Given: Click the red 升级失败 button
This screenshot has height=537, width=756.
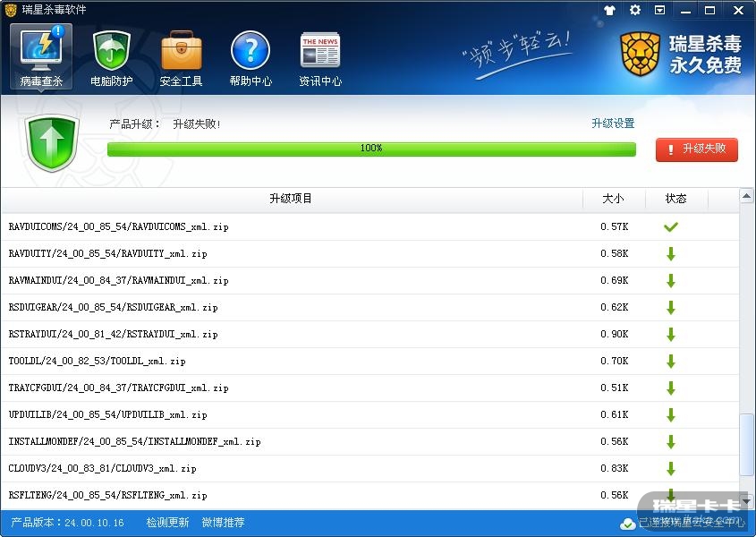Looking at the screenshot, I should (x=697, y=149).
